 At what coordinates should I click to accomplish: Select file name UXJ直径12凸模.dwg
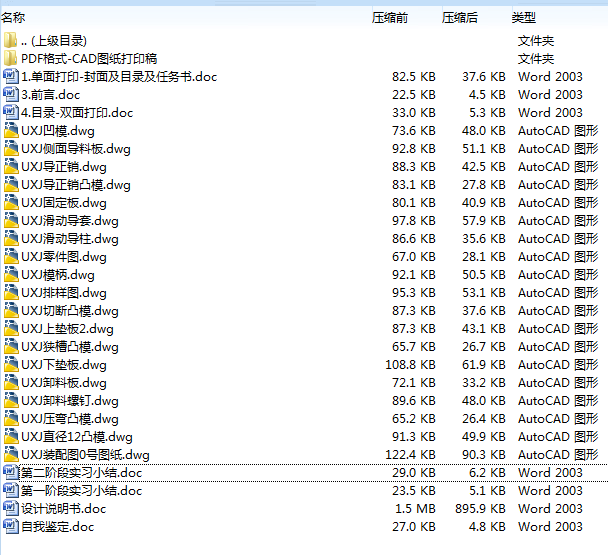tap(77, 437)
